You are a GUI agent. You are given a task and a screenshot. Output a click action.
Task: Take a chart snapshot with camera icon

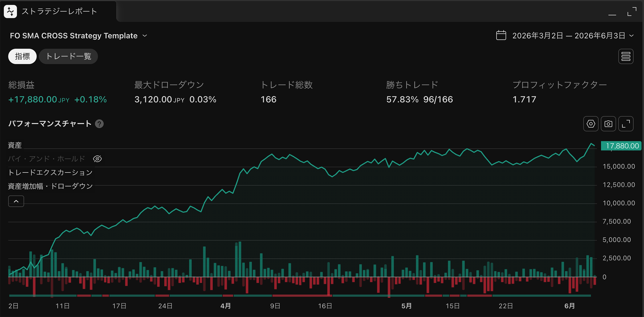click(608, 124)
